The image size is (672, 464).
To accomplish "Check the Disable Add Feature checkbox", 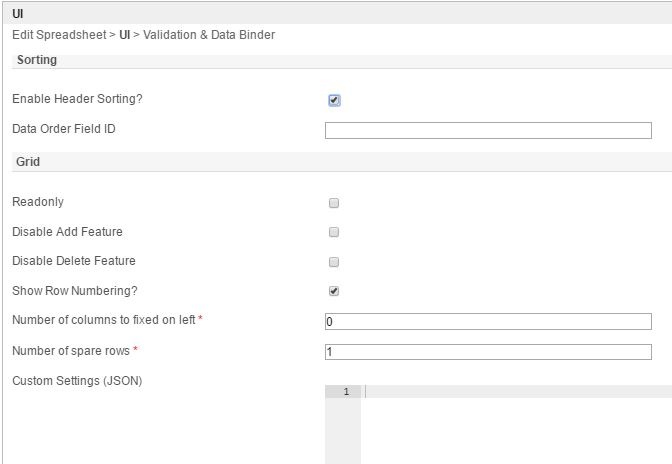I will (334, 232).
